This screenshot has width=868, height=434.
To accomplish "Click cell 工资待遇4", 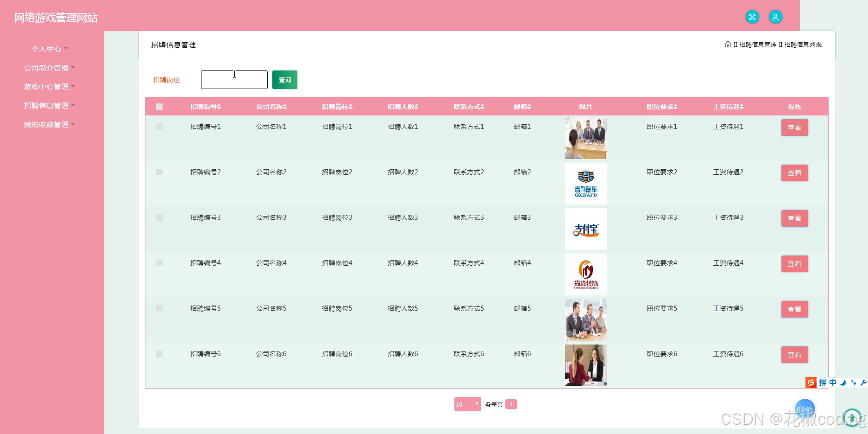I will [x=728, y=263].
